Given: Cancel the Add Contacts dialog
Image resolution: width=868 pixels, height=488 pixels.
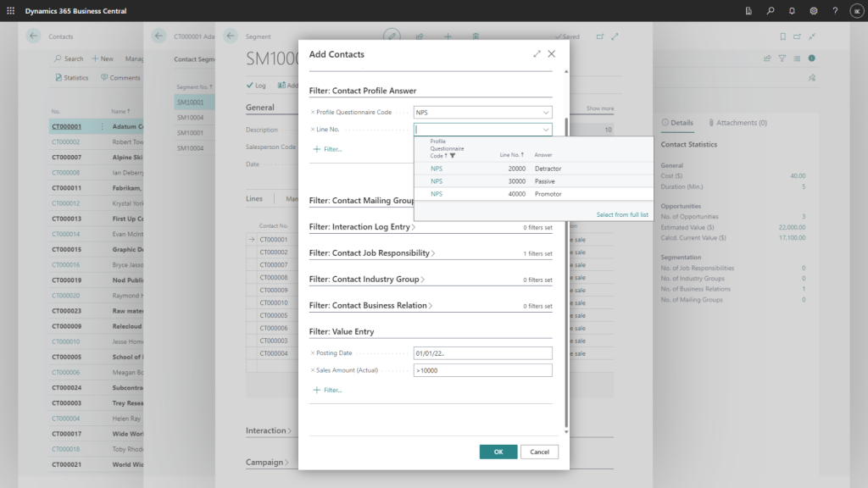Looking at the screenshot, I should tap(539, 452).
